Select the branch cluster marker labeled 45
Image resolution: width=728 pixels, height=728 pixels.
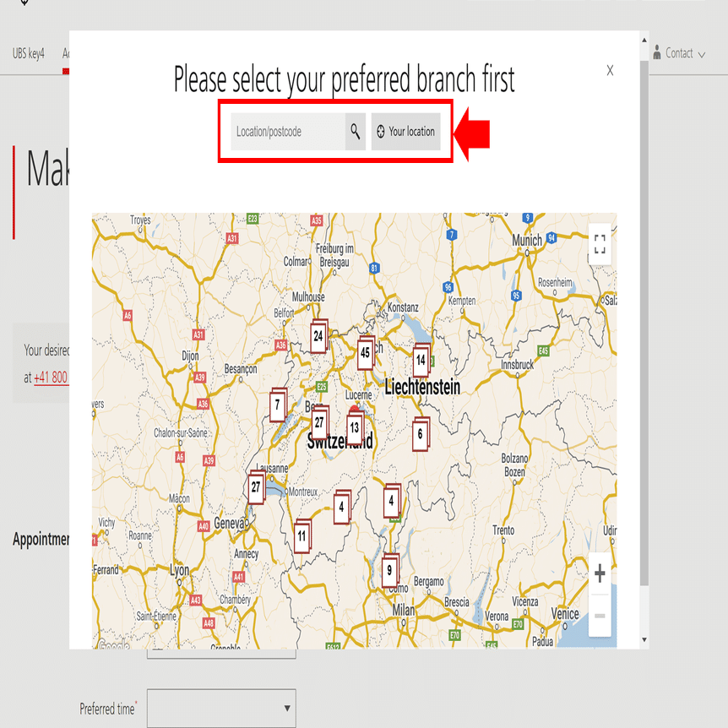pyautogui.click(x=366, y=353)
